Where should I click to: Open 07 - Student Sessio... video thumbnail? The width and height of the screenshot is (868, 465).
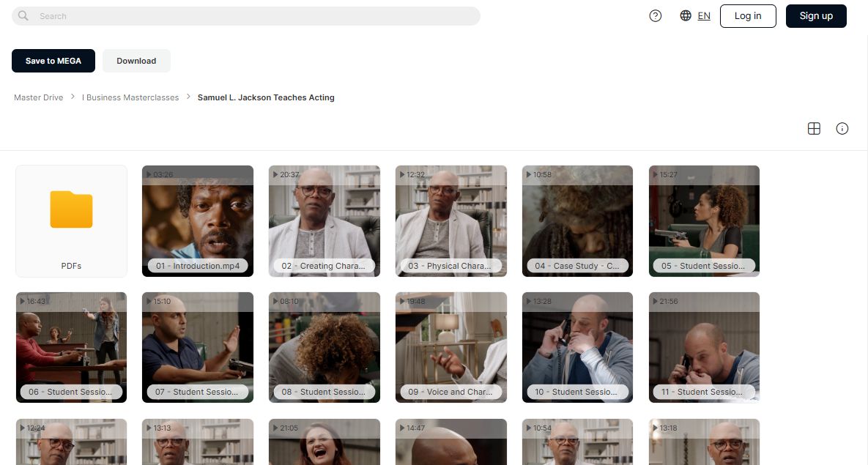(198, 347)
